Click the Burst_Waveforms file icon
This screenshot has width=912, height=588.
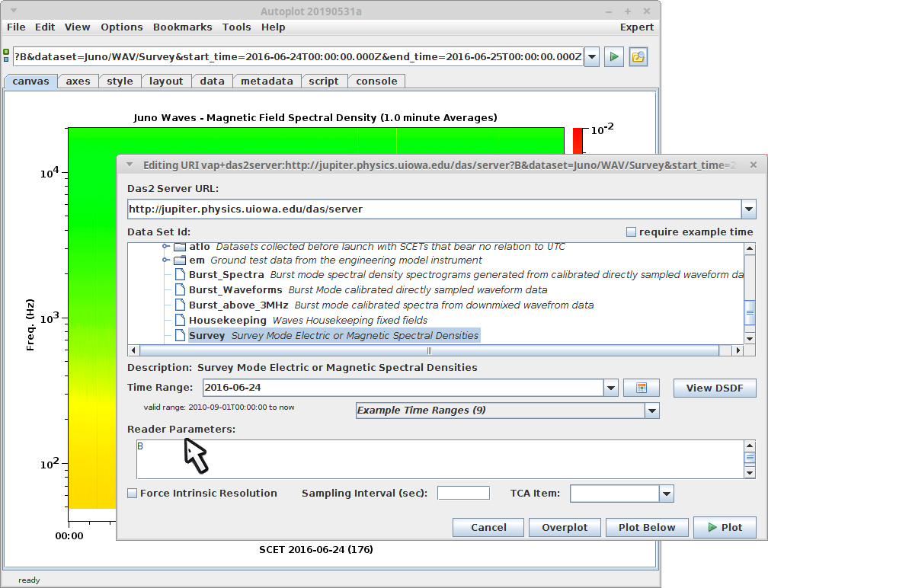(180, 289)
